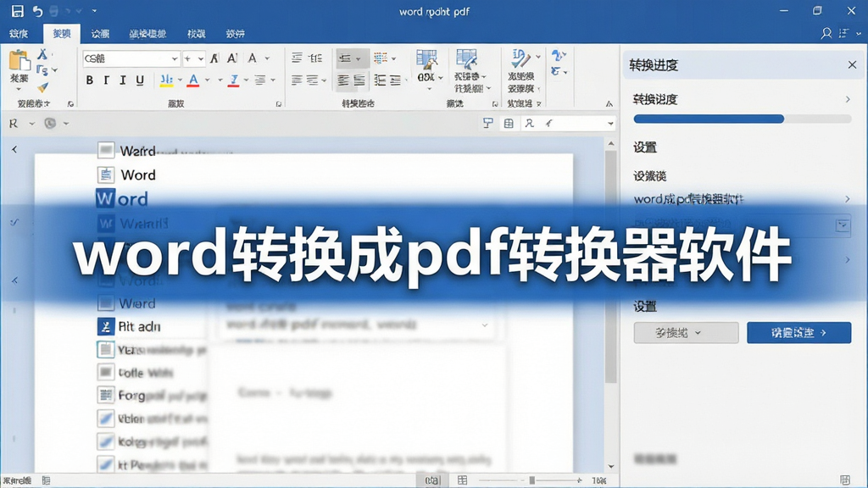Click the vertical scrollbar's up arrow

pos(611,144)
